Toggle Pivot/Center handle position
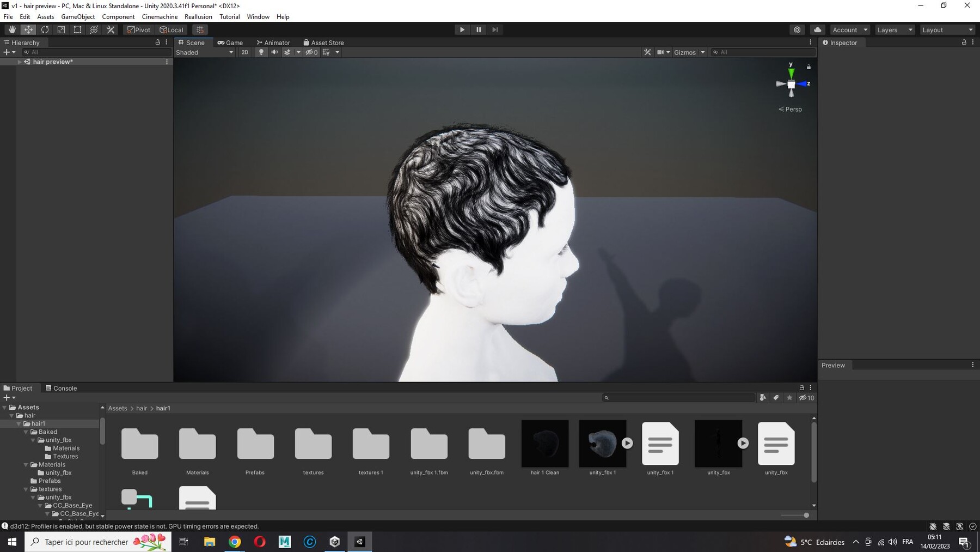The image size is (980, 552). (x=139, y=30)
